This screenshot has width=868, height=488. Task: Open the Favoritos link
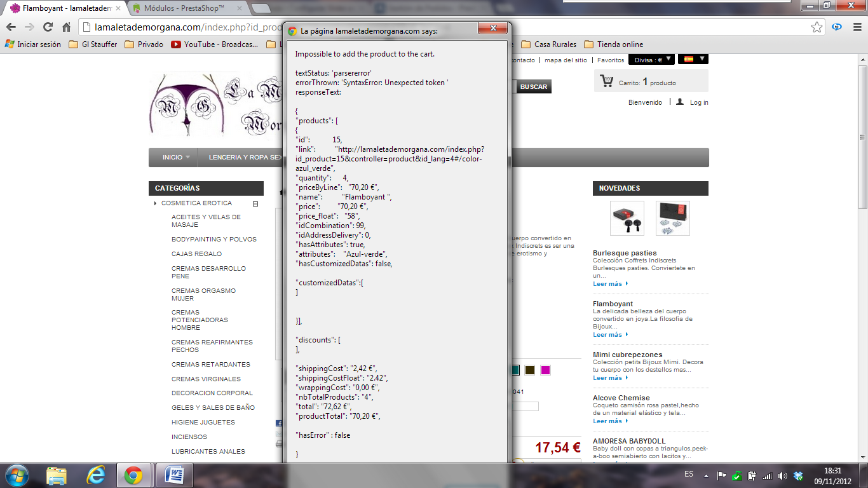point(611,60)
